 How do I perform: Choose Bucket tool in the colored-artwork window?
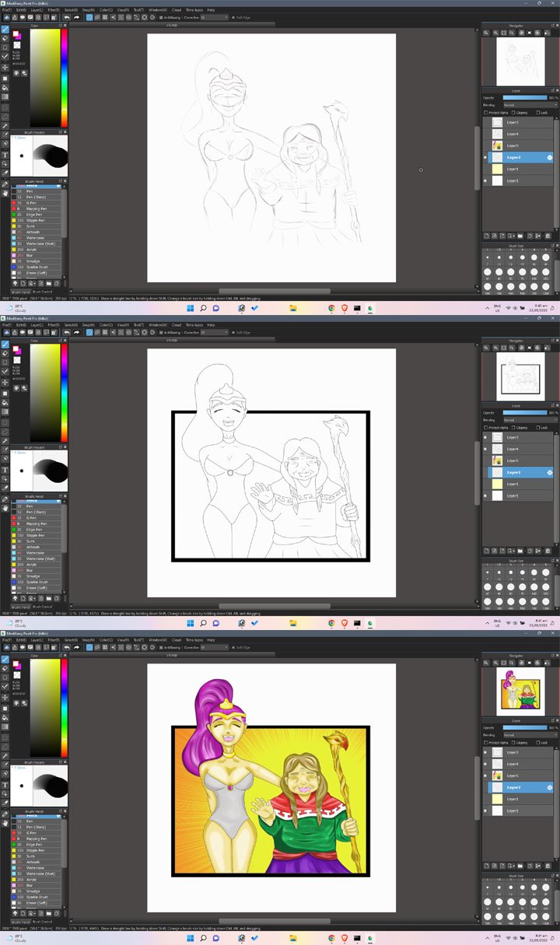pos(5,717)
